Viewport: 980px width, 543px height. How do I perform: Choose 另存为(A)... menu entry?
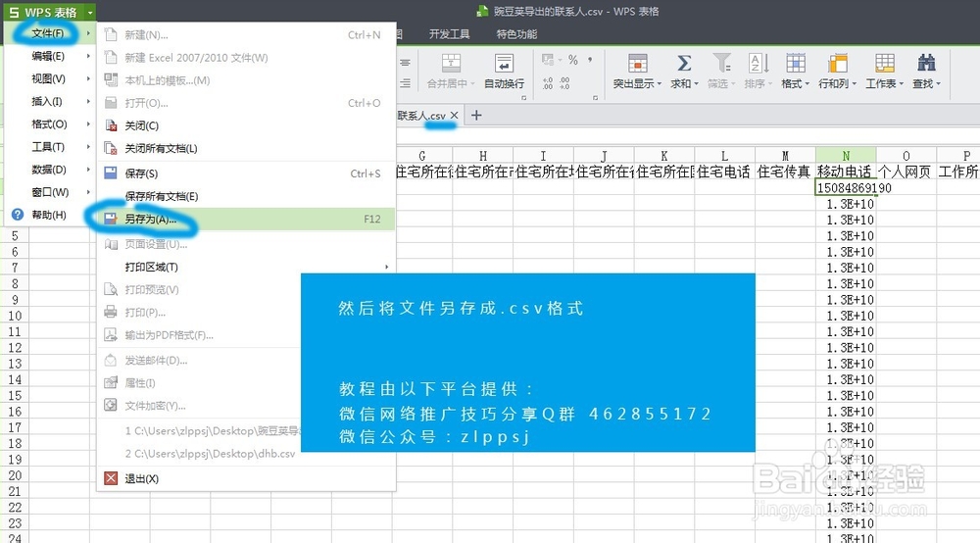246,219
